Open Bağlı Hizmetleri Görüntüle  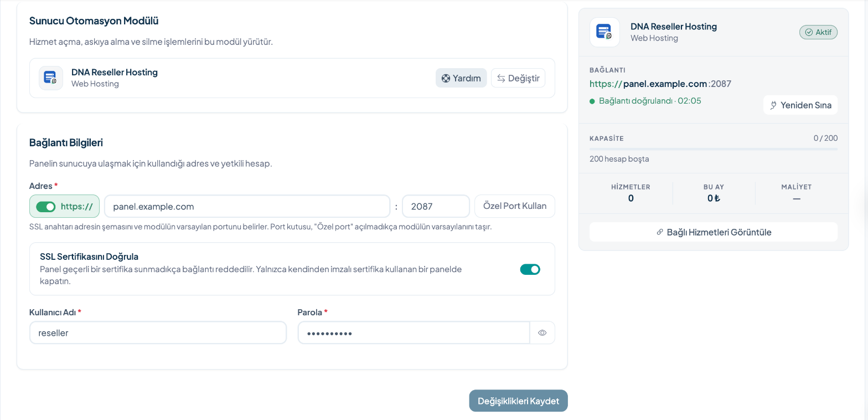[714, 232]
